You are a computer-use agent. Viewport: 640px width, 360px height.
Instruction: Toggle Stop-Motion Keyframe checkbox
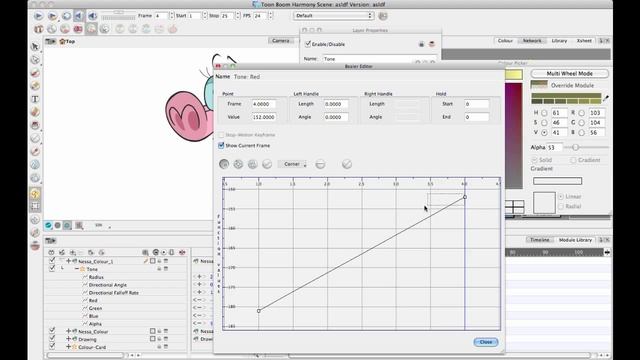tap(221, 135)
